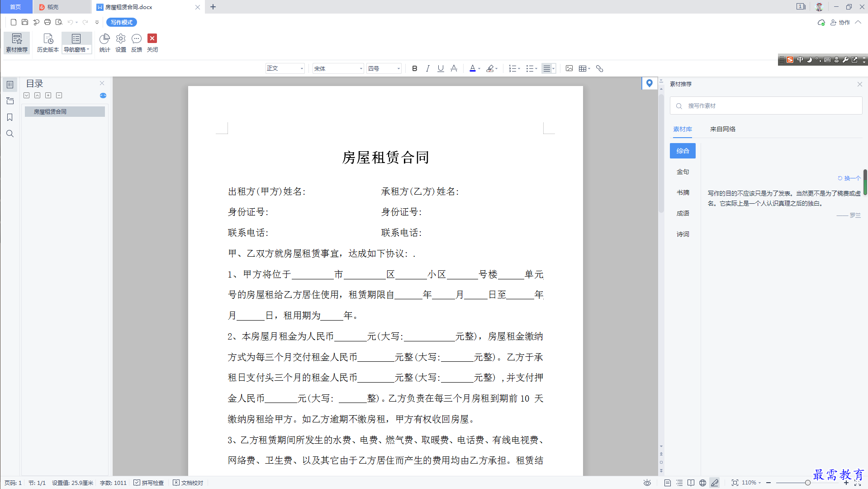The width and height of the screenshot is (868, 489).
Task: Apply font color with the A icon
Action: click(x=473, y=68)
